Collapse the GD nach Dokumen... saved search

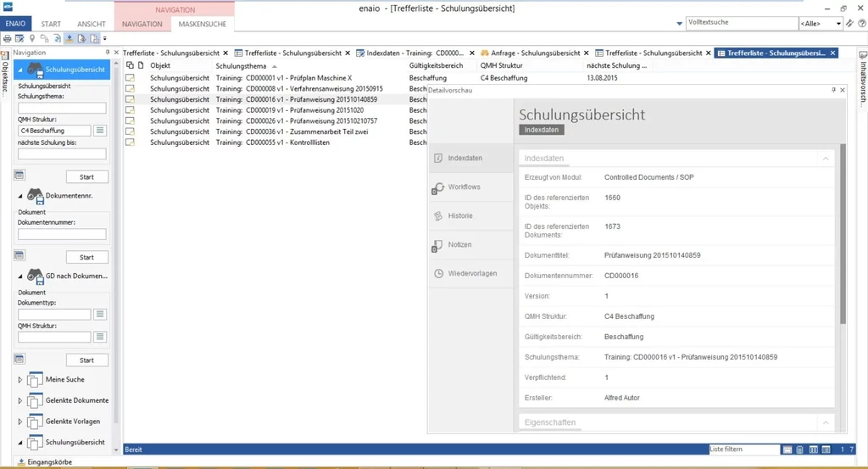(x=20, y=276)
